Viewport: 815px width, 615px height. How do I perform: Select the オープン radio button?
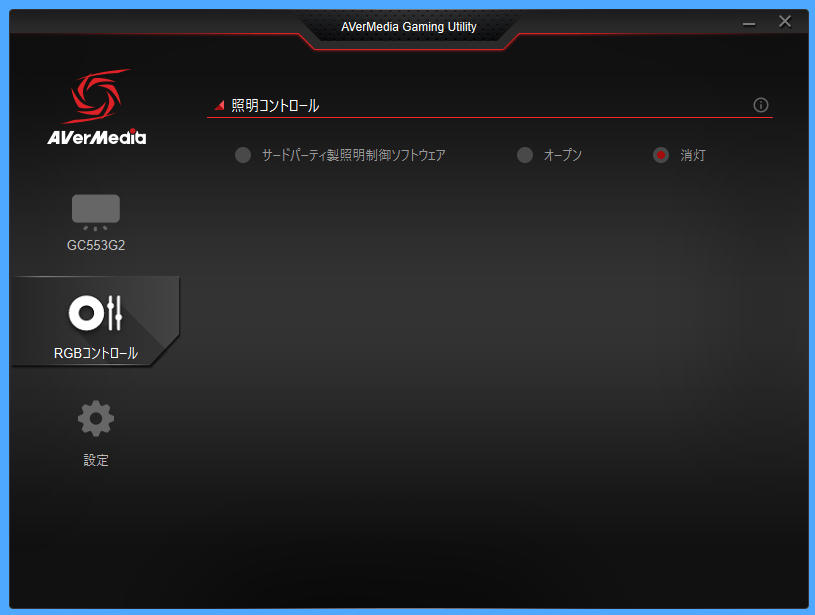point(525,155)
